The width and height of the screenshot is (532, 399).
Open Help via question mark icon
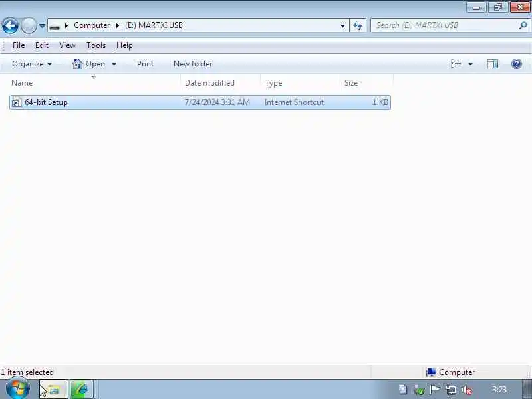pos(517,64)
